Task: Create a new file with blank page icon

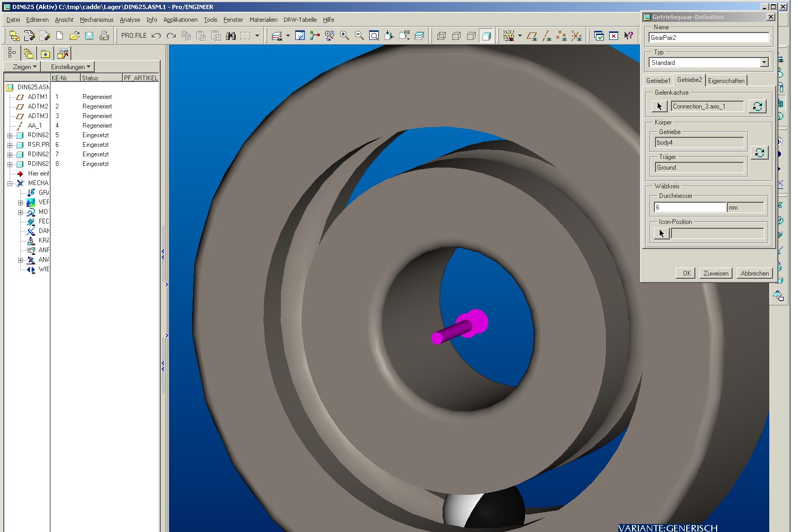Action: [60, 36]
